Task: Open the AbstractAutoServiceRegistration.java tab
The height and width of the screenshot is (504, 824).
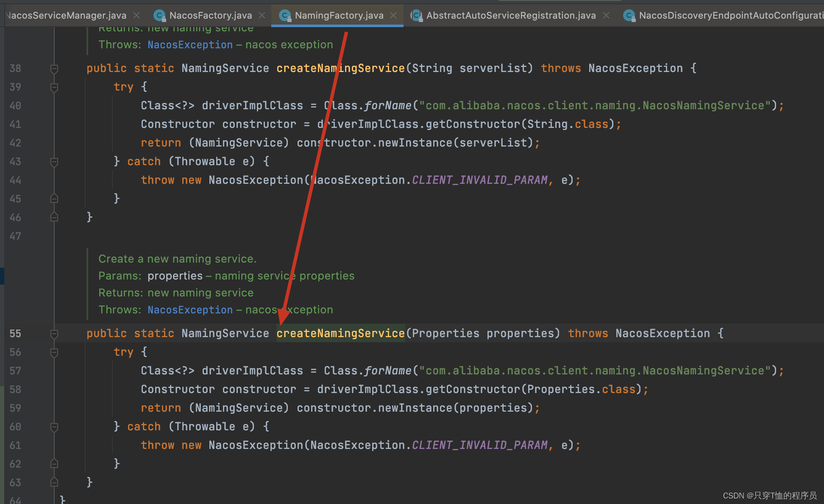Action: [511, 16]
